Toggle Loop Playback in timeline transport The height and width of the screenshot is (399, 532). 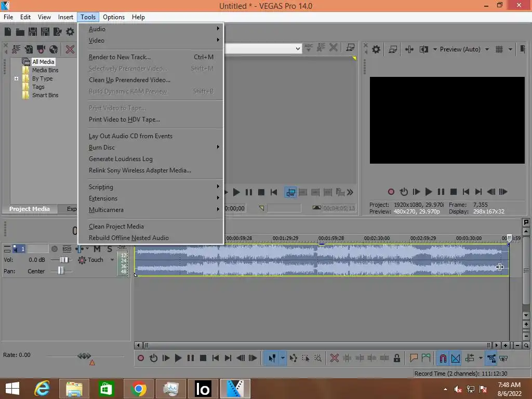tap(153, 358)
